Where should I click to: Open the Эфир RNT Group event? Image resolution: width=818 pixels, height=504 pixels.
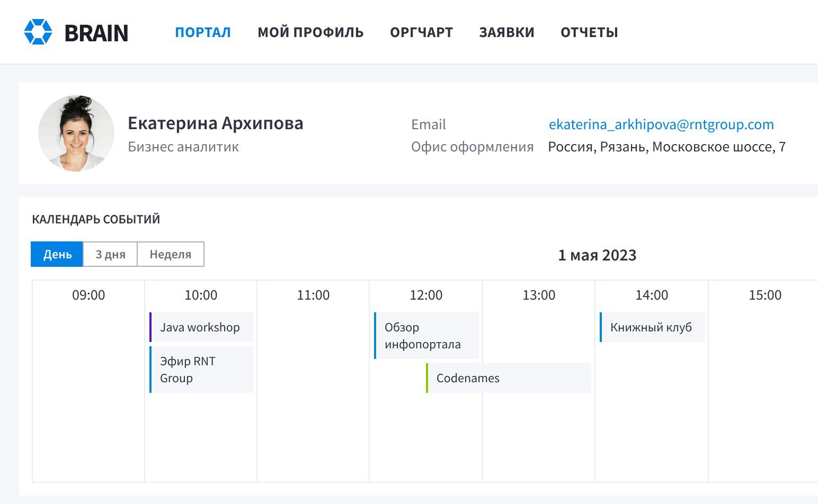[201, 370]
